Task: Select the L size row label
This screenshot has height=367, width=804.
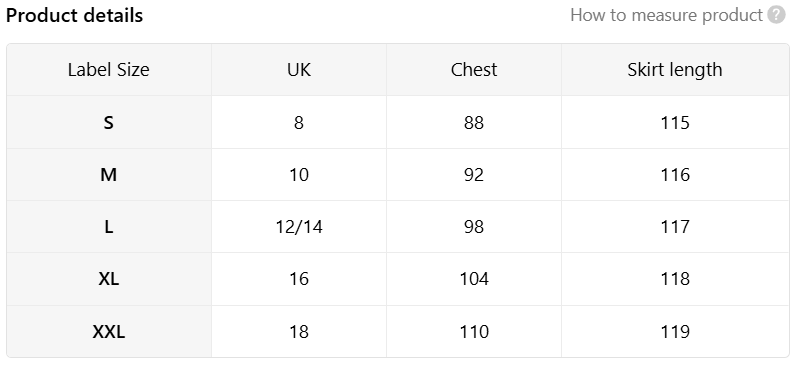Action: (x=109, y=227)
